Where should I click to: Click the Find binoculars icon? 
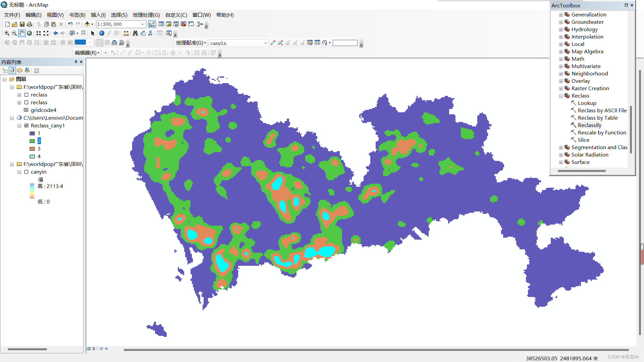(135, 33)
